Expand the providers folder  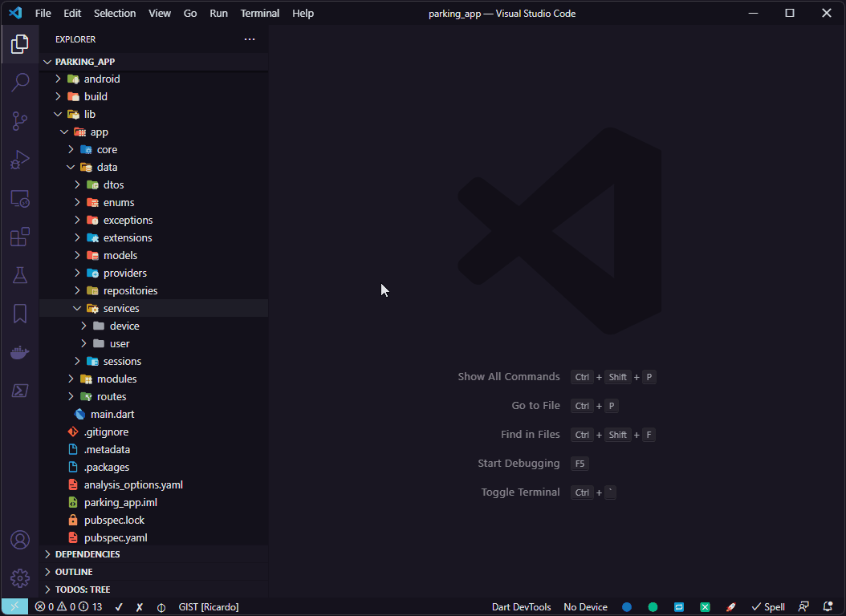coord(154,273)
